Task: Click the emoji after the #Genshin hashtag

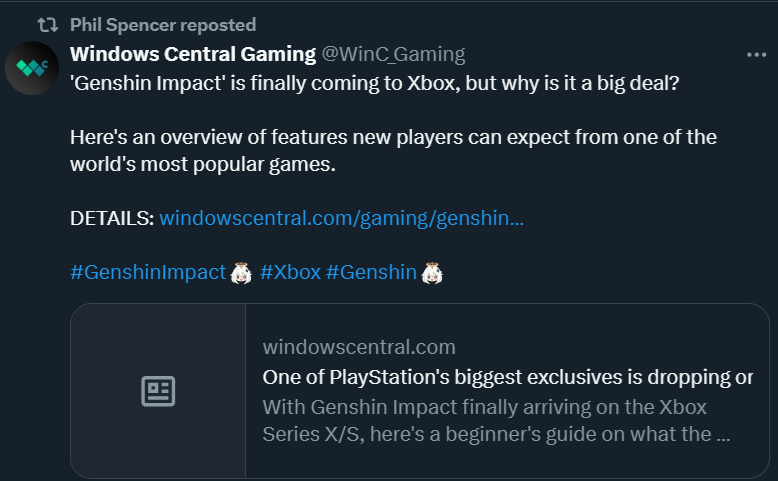Action: tap(432, 272)
